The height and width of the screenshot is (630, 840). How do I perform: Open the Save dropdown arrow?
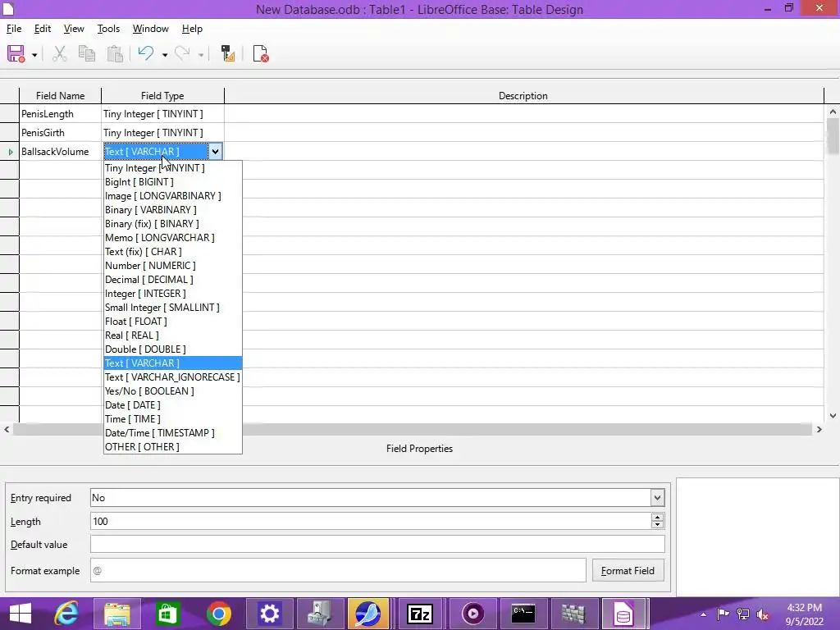[x=34, y=55]
